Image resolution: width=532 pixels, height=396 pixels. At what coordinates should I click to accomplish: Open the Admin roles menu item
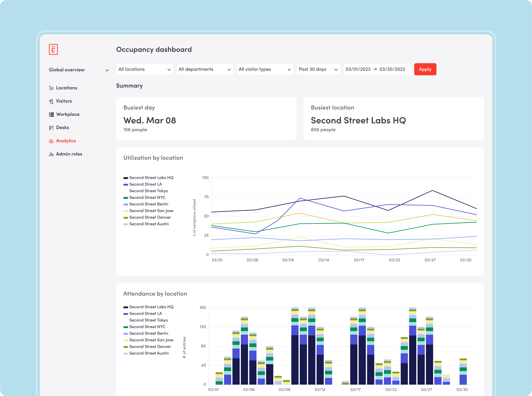pyautogui.click(x=69, y=154)
